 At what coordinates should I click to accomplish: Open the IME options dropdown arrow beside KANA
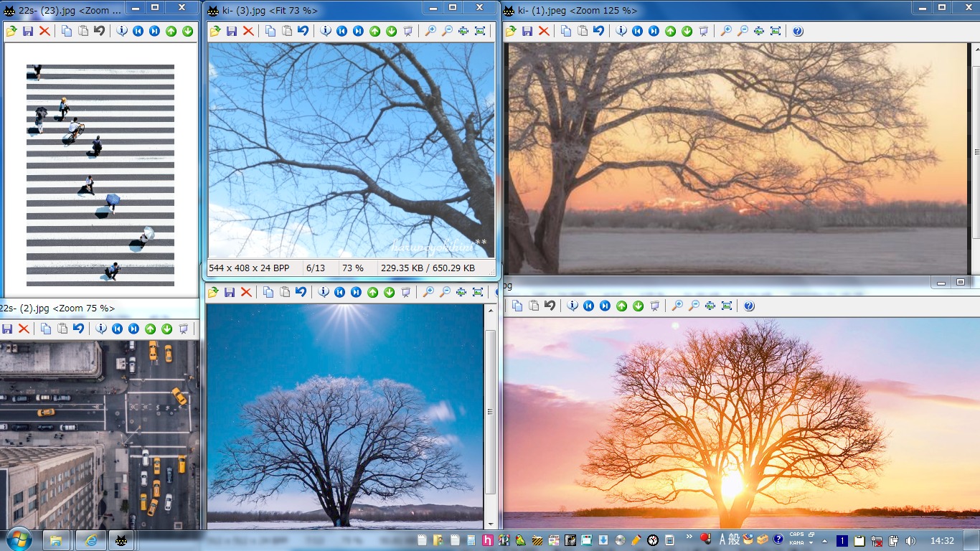tap(811, 543)
